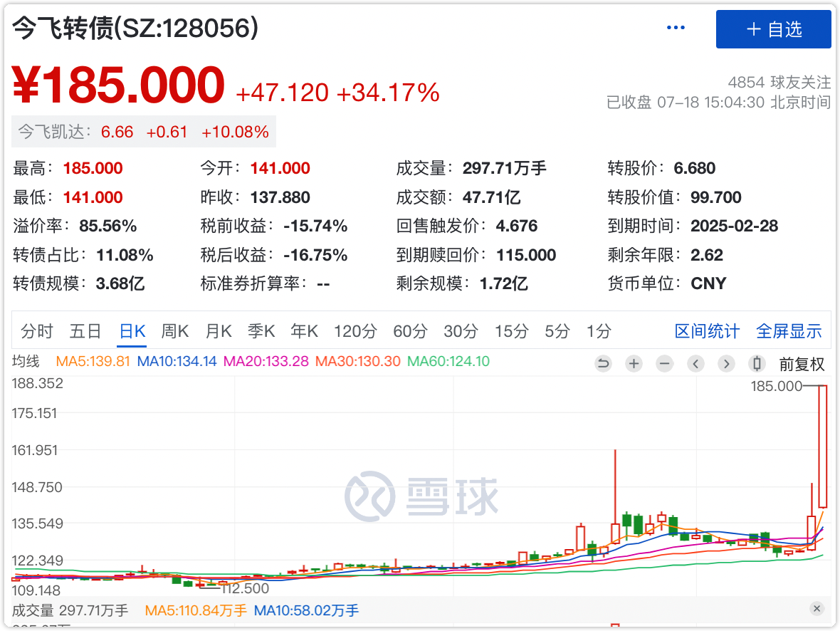Switch to the 分时 chart tab
The height and width of the screenshot is (631, 840).
coord(37,331)
